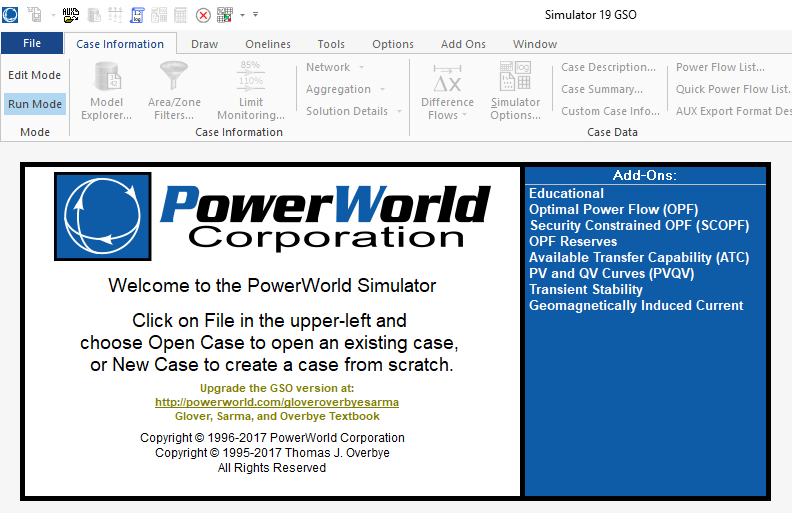Click the load AUX file icon
Image resolution: width=792 pixels, height=513 pixels.
[71, 15]
